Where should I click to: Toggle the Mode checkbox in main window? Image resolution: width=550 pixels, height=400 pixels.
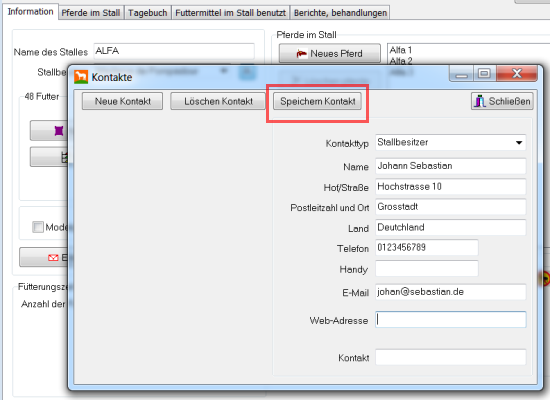tap(38, 227)
